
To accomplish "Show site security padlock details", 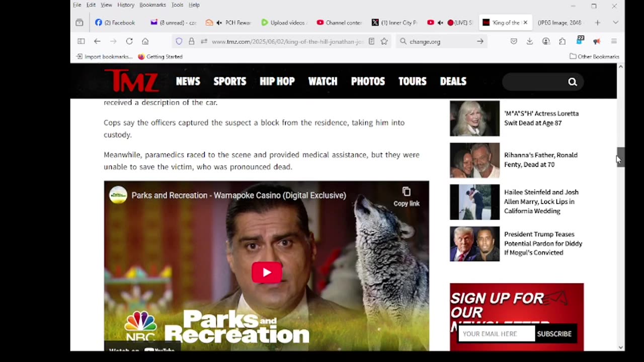I will (191, 41).
